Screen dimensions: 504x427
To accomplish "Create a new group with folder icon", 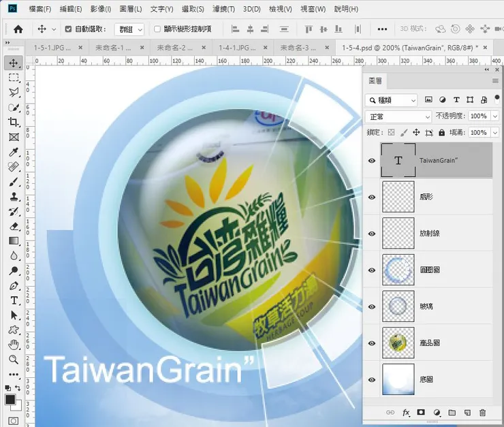I will (x=452, y=413).
